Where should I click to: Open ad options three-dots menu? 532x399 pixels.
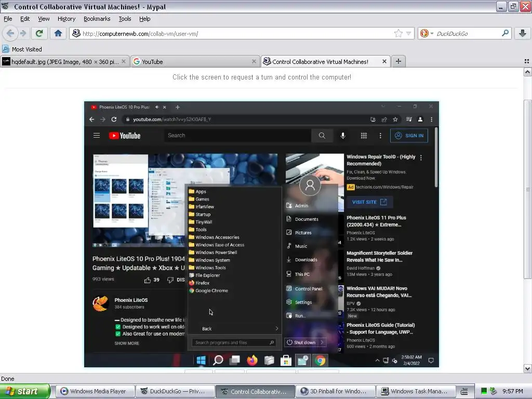pos(421,158)
